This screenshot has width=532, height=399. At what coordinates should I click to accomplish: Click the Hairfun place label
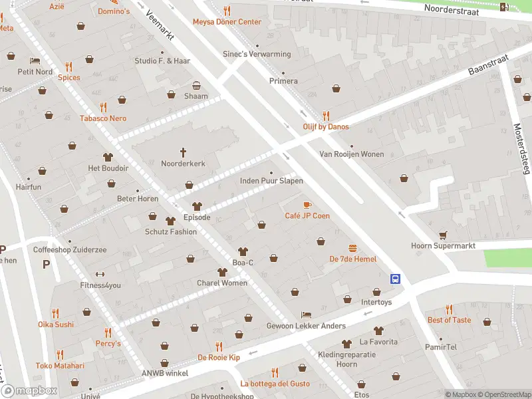pos(29,187)
